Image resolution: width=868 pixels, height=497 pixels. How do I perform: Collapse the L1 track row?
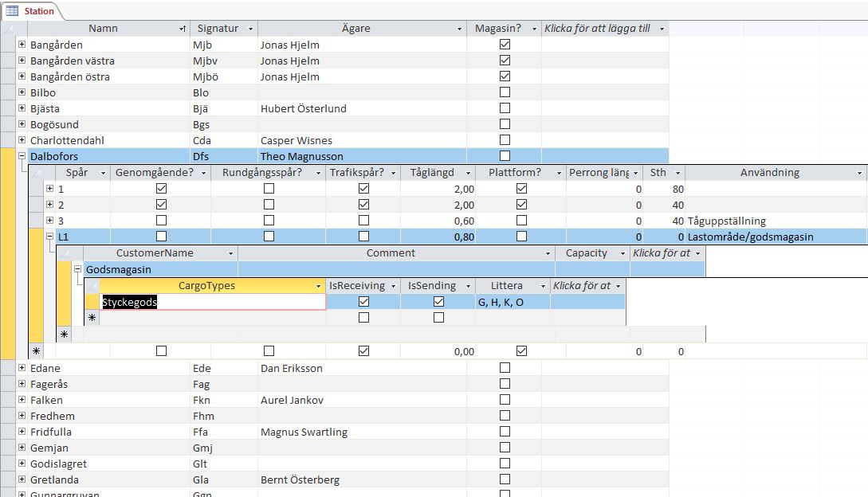click(50, 237)
